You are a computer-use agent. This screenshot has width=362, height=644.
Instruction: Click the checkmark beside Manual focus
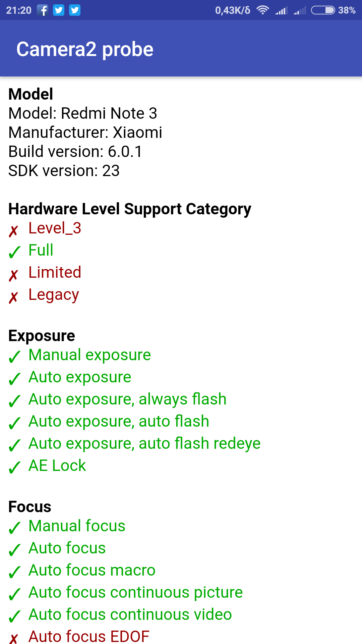(14, 528)
